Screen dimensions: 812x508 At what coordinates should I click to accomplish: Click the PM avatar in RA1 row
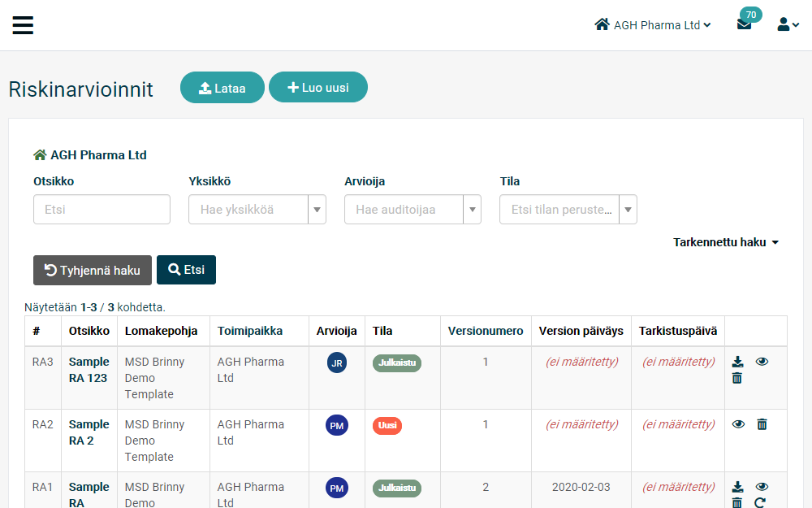[x=337, y=488]
